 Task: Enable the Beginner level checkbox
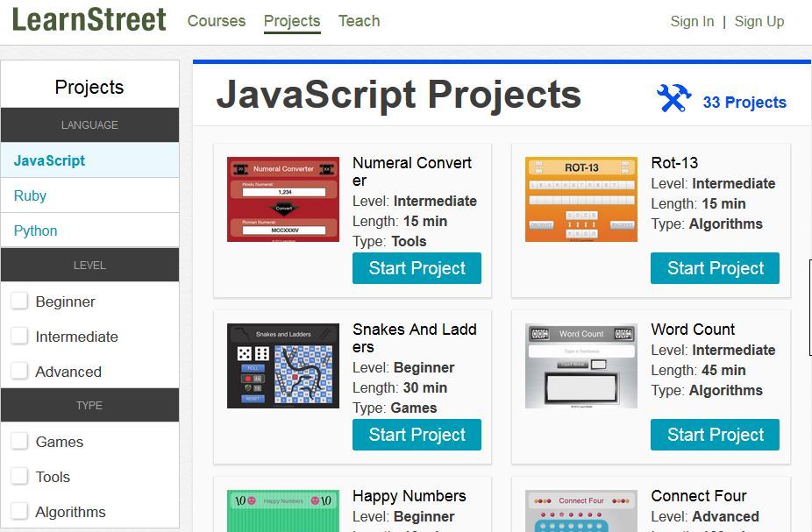click(19, 301)
